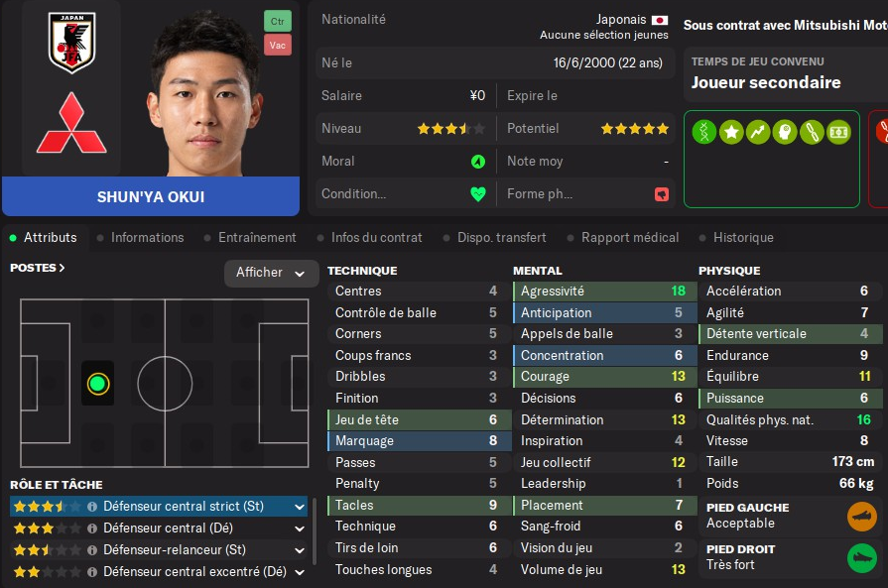Image resolution: width=888 pixels, height=588 pixels.
Task: Click the info icon beside Défenseur central (Dé)
Action: (91, 529)
